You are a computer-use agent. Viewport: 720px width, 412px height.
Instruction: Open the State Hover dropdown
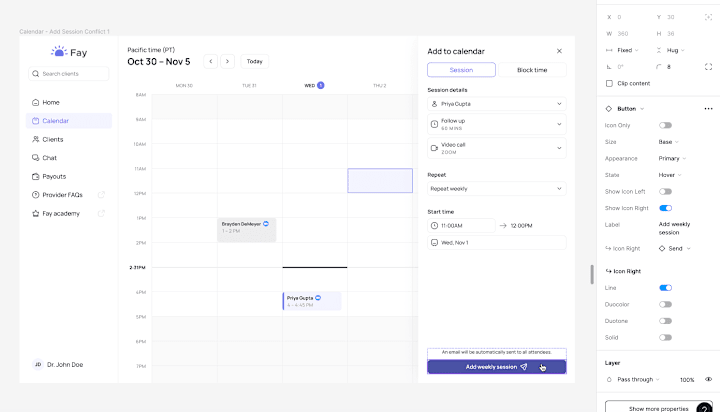(x=670, y=175)
